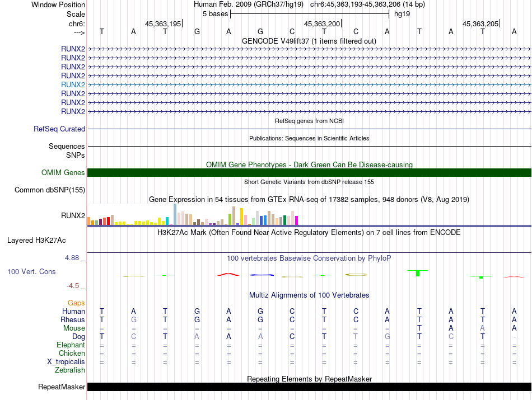Click the Window Position label

(x=58, y=4)
